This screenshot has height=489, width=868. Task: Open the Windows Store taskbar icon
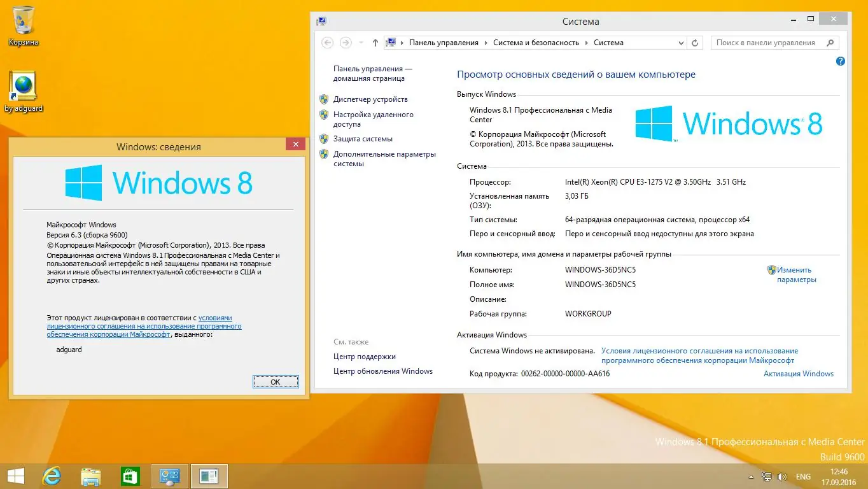click(x=130, y=476)
